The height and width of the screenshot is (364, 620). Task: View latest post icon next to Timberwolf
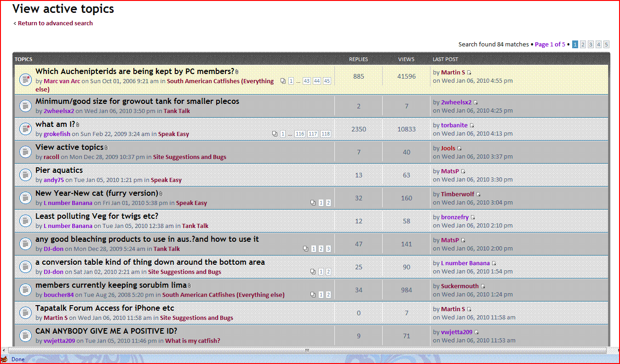click(x=478, y=194)
